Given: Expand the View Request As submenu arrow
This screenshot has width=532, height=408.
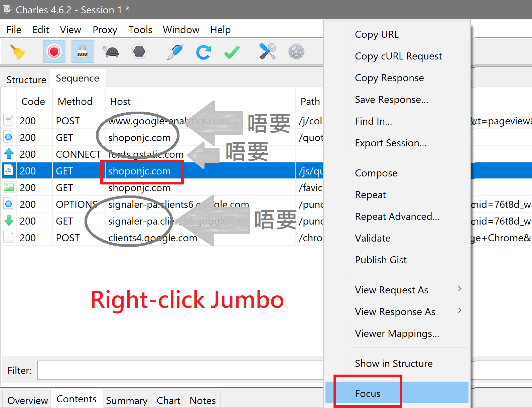Looking at the screenshot, I should [x=460, y=289].
